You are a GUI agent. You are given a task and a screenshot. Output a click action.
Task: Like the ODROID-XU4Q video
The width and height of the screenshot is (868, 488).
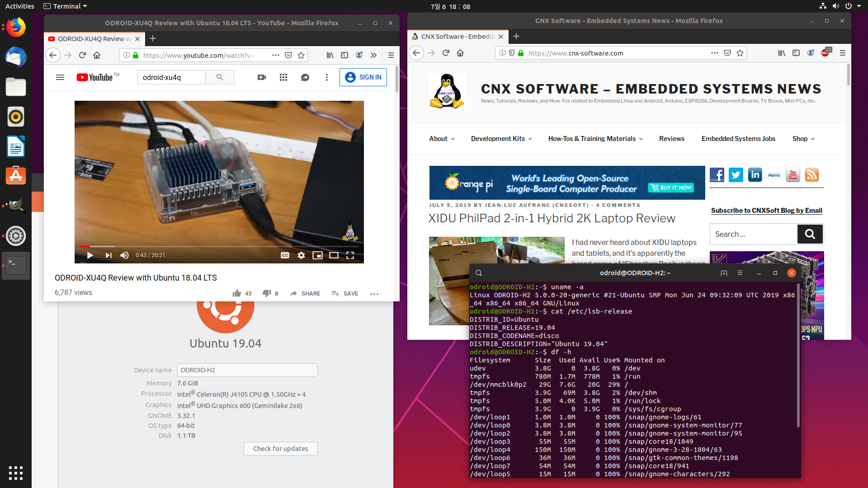coord(237,293)
